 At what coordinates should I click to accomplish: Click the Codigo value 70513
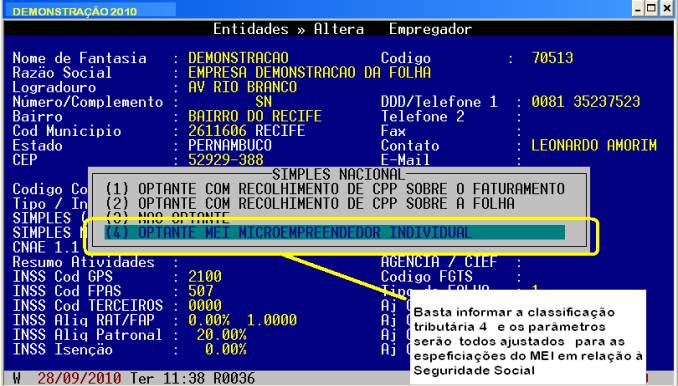[552, 58]
